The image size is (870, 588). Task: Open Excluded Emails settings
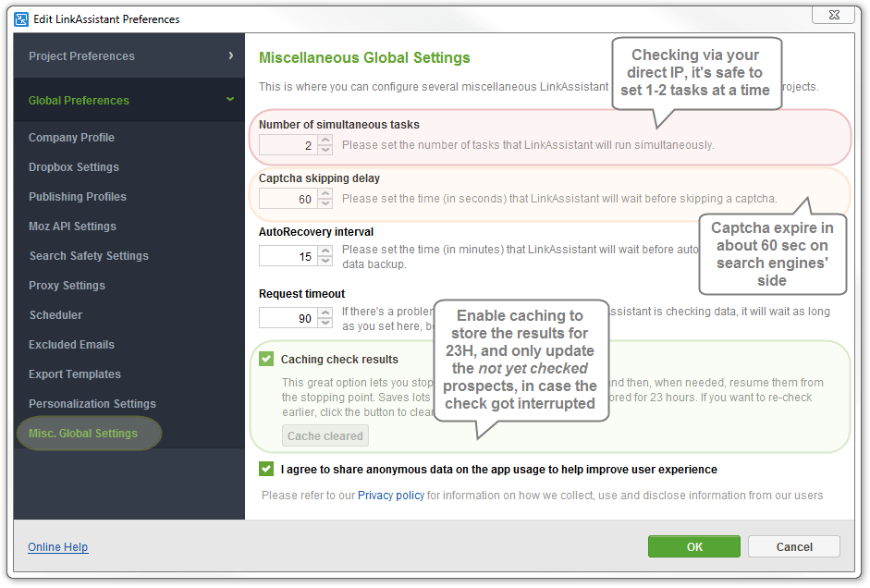click(x=71, y=345)
